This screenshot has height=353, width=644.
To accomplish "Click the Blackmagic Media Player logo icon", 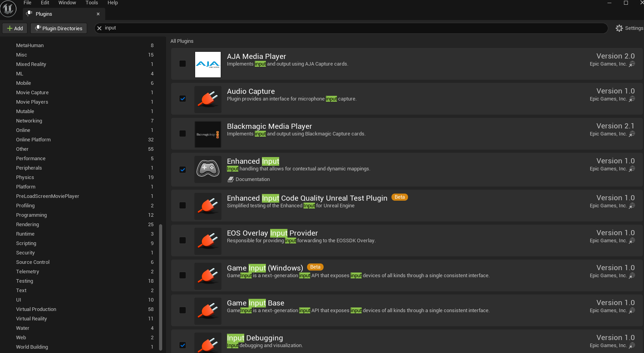I will tap(208, 134).
